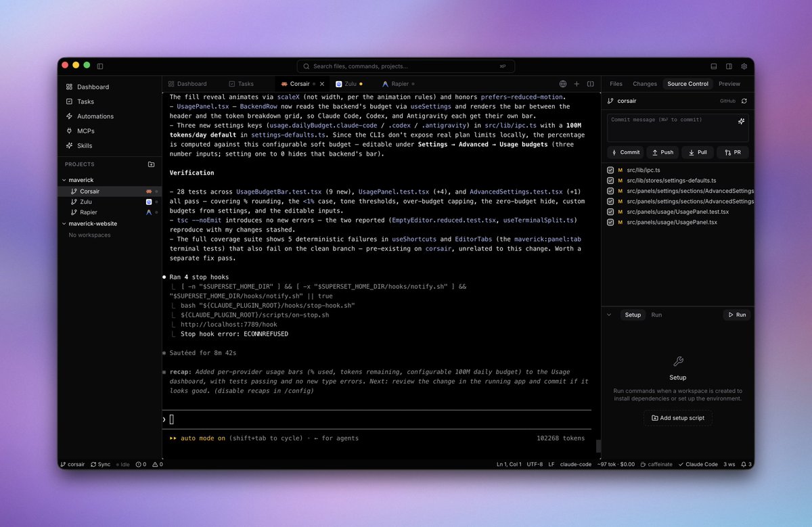Select the Corsair workspace in sidebar
Viewport: 812px width, 527px height.
coord(110,191)
